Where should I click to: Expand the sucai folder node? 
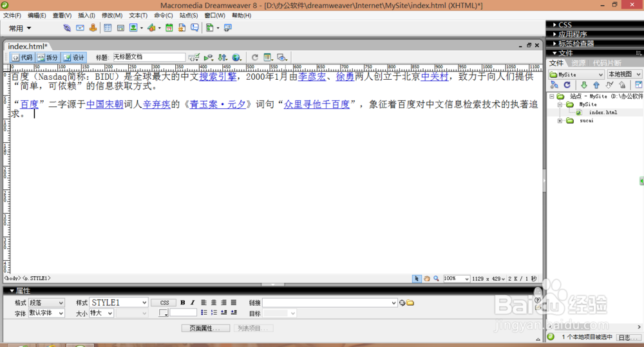(x=560, y=121)
